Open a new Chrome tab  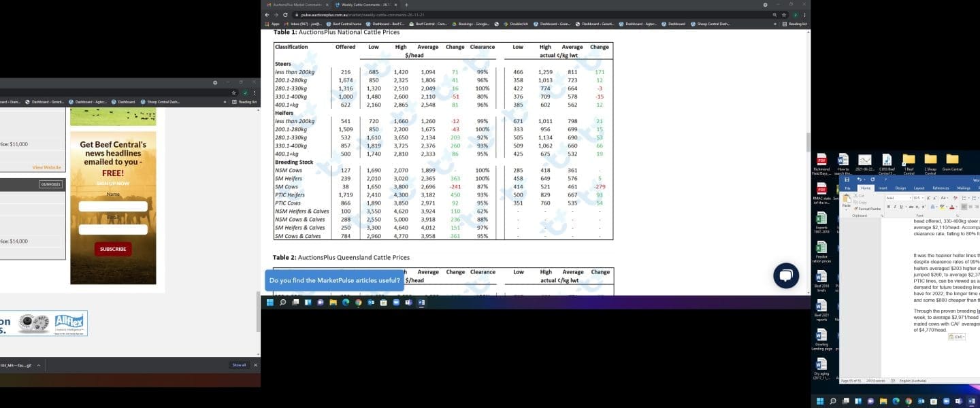(406, 5)
